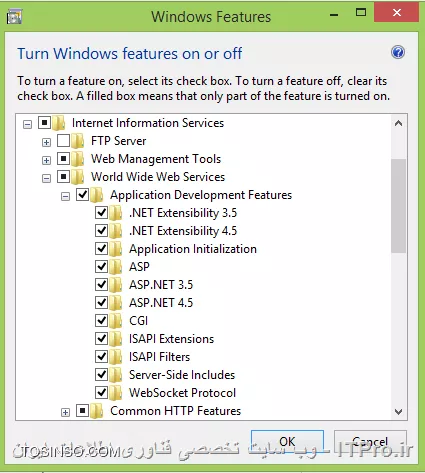Enable the FTP Server checkbox
The image size is (425, 473).
[x=63, y=141]
